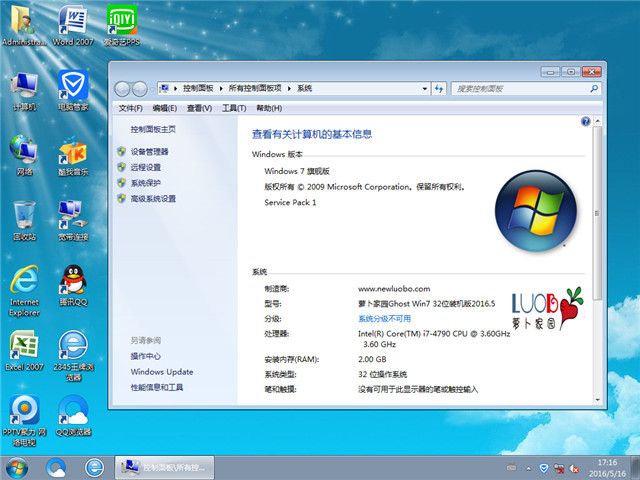Open the QQ浏览器 desktop shortcut
Viewport: 640px width, 480px height.
73,416
